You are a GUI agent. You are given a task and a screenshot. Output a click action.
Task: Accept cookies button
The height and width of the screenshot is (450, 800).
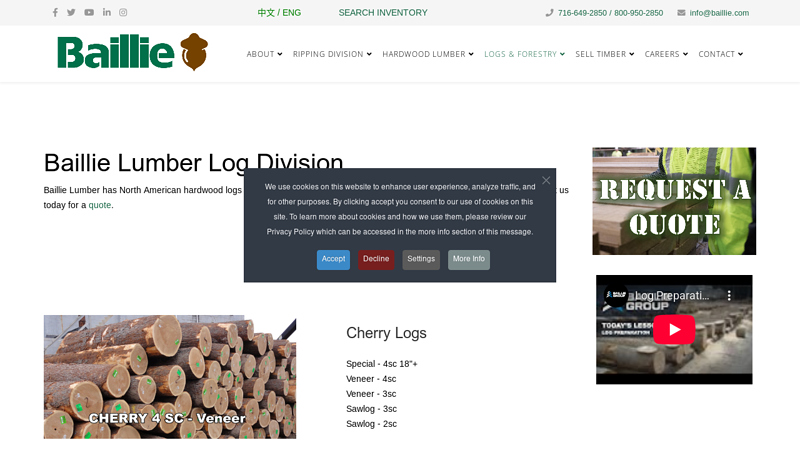click(x=333, y=260)
